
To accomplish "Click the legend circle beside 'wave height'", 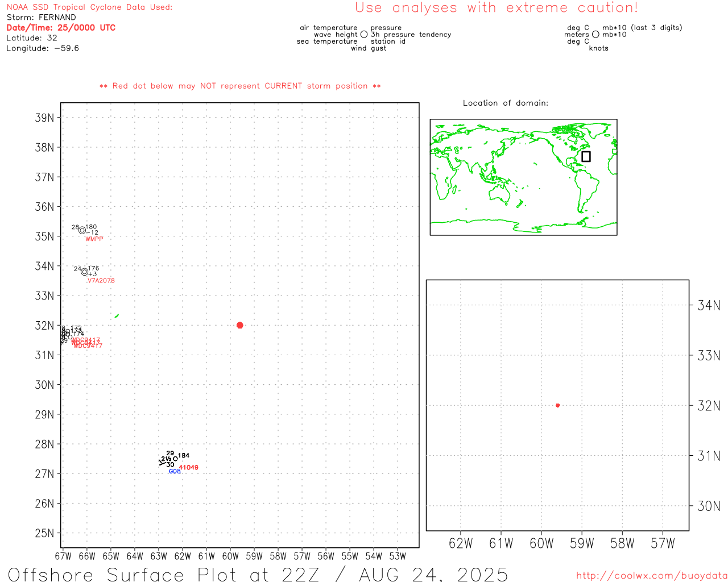I will (x=364, y=34).
